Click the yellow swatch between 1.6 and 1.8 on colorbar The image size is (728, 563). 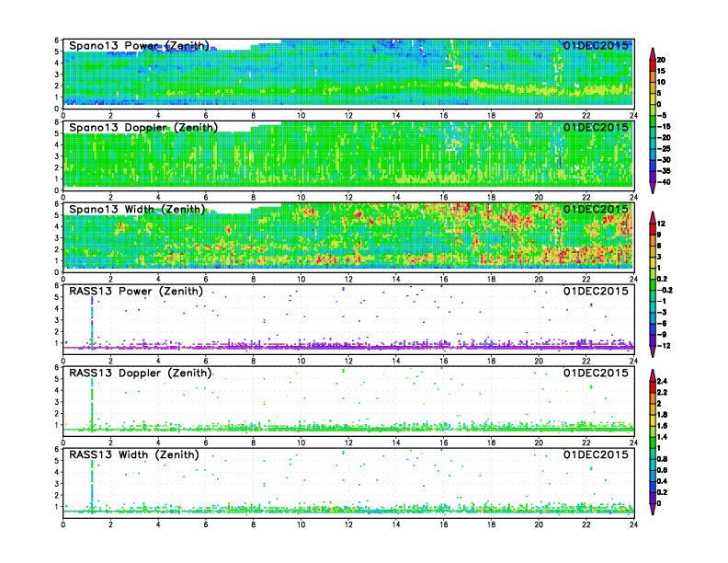click(653, 419)
